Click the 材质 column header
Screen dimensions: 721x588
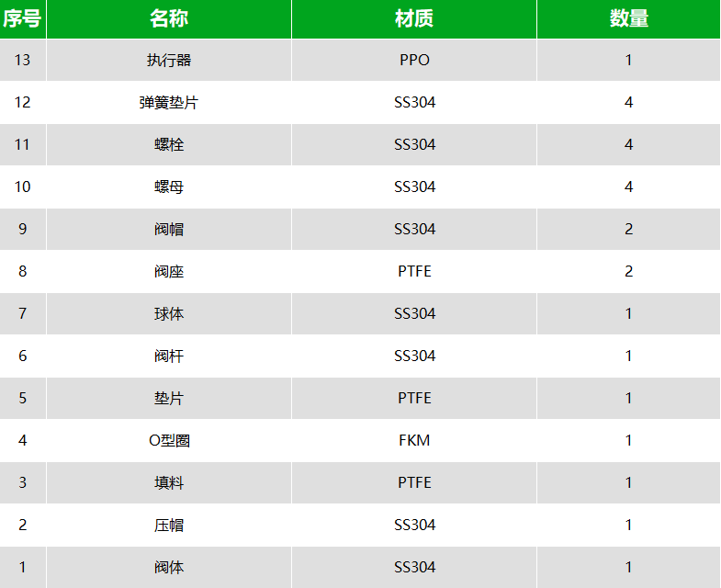coord(414,19)
